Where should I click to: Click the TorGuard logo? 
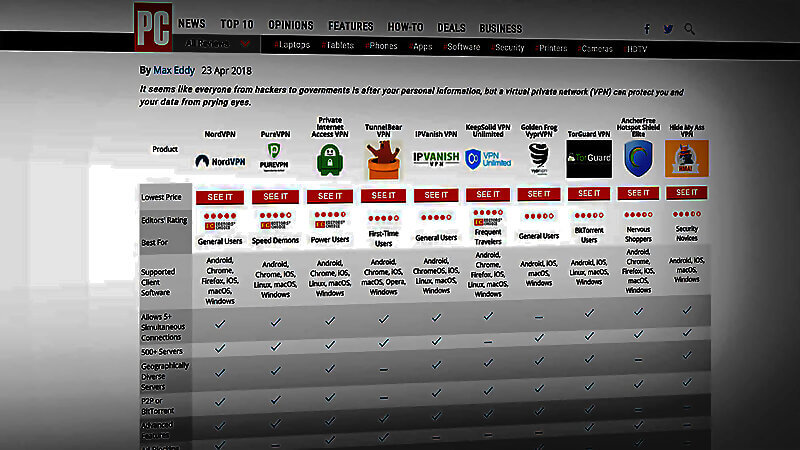(589, 159)
